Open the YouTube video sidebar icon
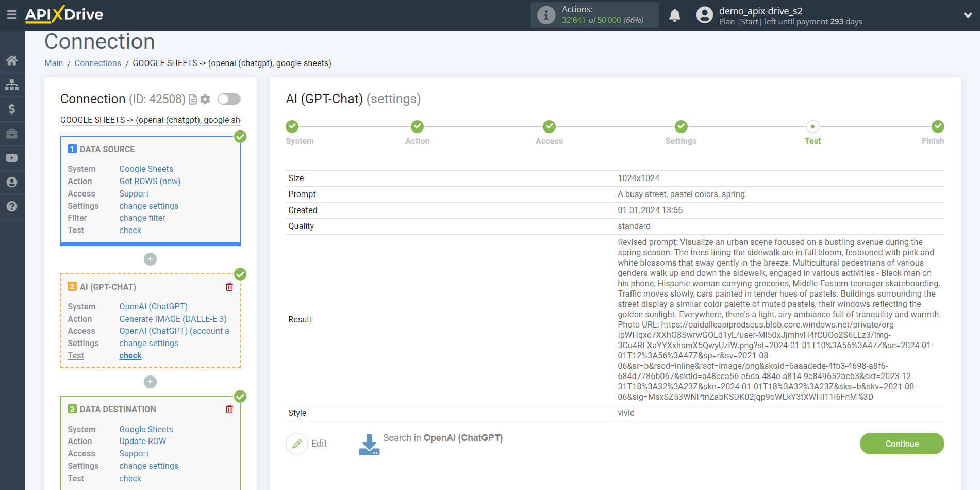Image resolution: width=980 pixels, height=490 pixels. pyautogui.click(x=12, y=158)
